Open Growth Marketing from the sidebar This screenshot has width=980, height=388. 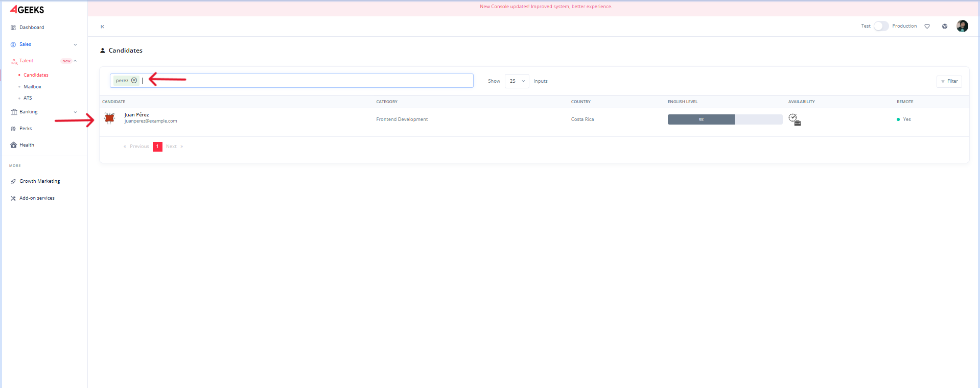point(39,181)
